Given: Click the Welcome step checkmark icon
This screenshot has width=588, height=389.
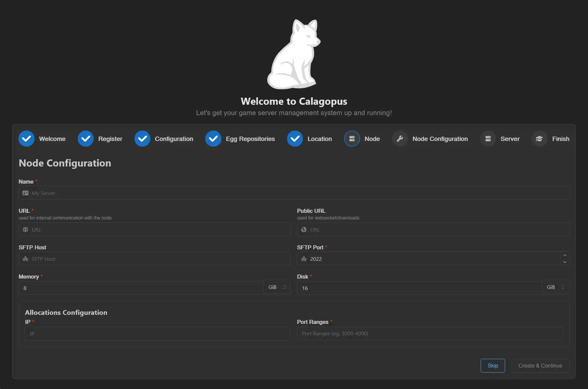Looking at the screenshot, I should pos(26,139).
